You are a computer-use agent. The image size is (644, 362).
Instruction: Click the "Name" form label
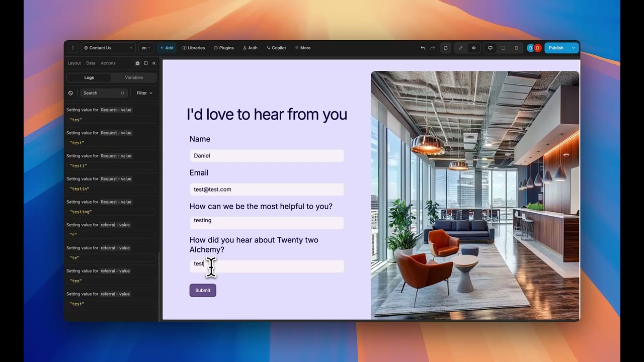[200, 139]
